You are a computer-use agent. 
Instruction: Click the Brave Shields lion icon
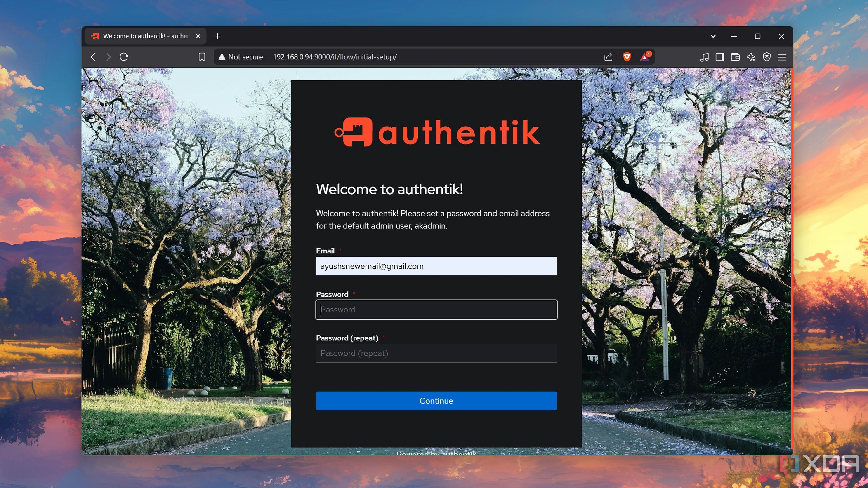pos(627,57)
